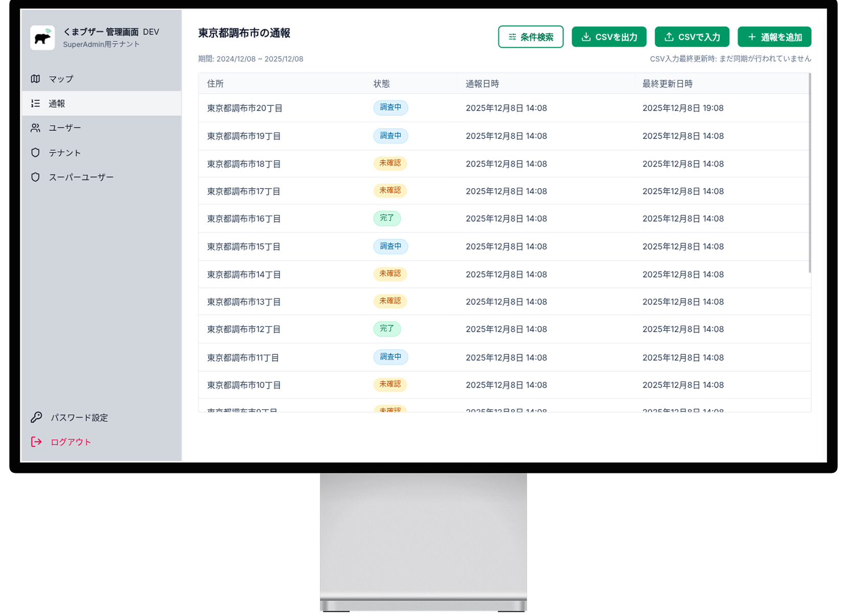This screenshot has height=616, width=847.
Task: Click the bear logo icon
Action: pos(42,38)
